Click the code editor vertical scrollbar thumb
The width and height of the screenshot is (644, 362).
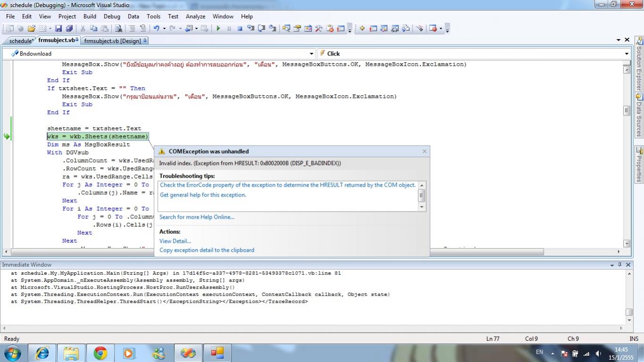pyautogui.click(x=627, y=110)
